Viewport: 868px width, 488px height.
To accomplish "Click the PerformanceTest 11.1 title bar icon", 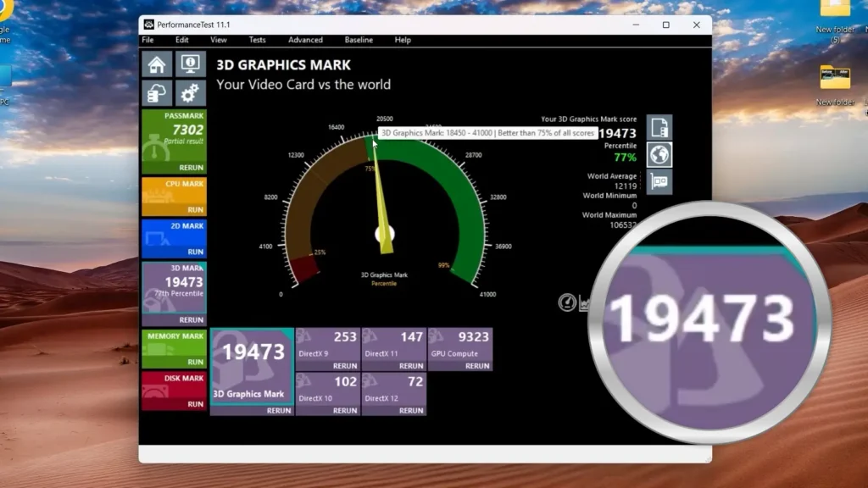I will click(149, 25).
